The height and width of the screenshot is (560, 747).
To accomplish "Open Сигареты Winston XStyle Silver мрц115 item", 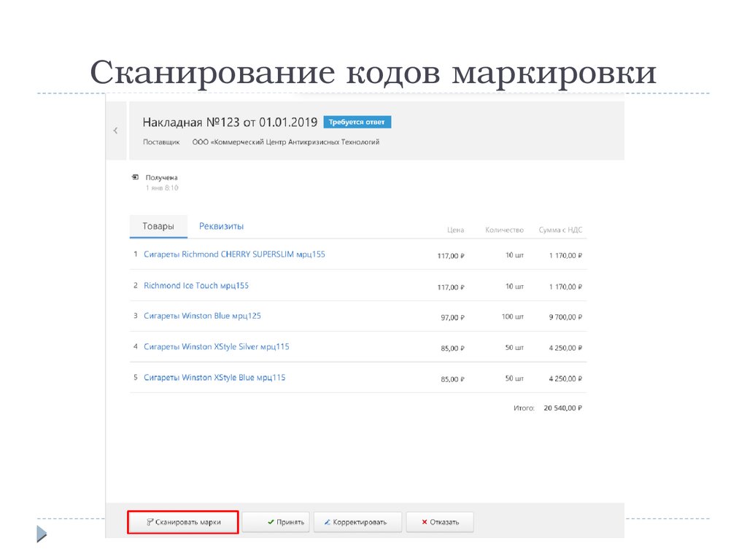I will click(x=217, y=346).
